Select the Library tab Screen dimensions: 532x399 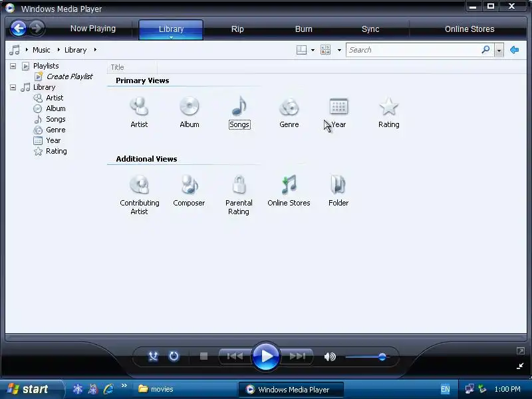click(x=171, y=29)
